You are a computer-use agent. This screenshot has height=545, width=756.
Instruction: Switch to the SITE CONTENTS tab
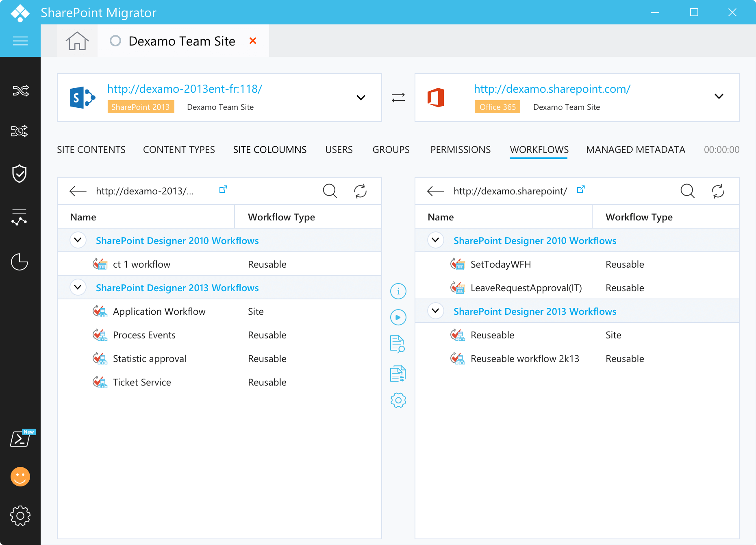coord(91,150)
